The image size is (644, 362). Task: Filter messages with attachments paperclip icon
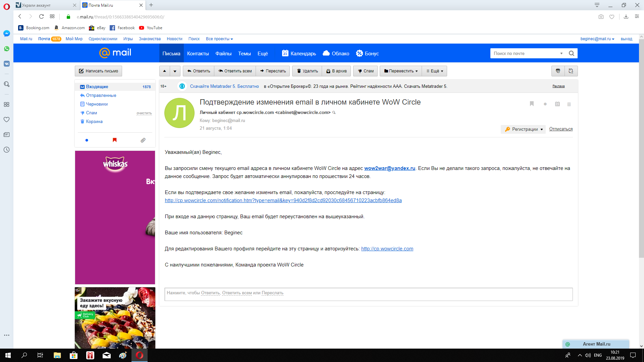point(143,140)
